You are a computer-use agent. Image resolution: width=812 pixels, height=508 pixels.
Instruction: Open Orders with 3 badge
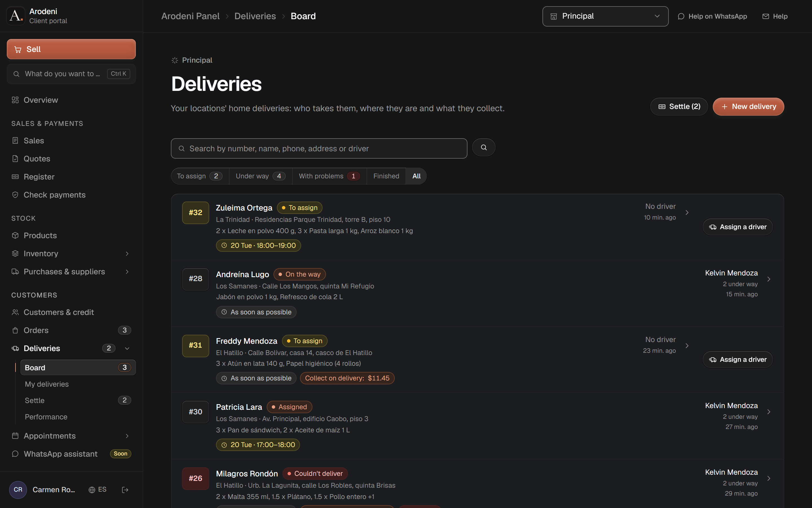point(71,330)
